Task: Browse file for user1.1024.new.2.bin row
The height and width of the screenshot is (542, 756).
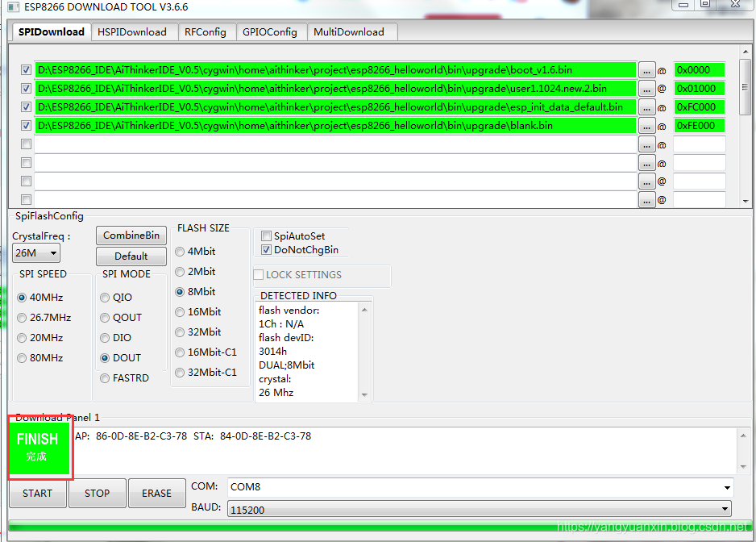Action: 646,89
